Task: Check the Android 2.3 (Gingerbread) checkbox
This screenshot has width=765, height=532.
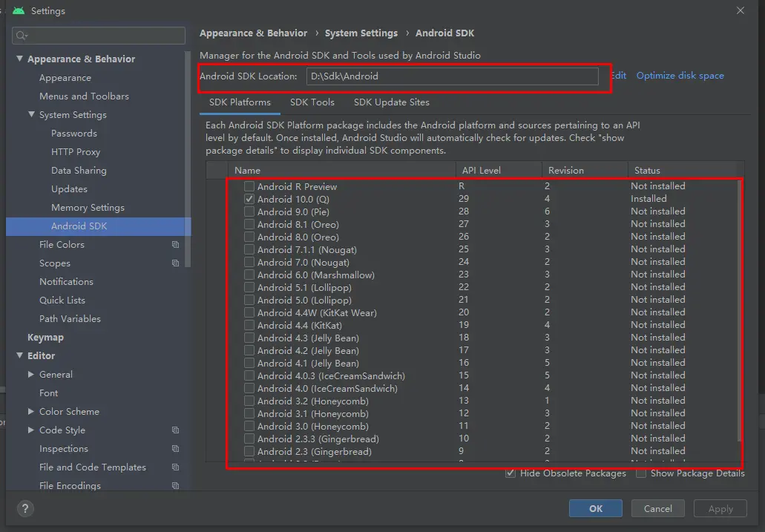Action: click(249, 451)
